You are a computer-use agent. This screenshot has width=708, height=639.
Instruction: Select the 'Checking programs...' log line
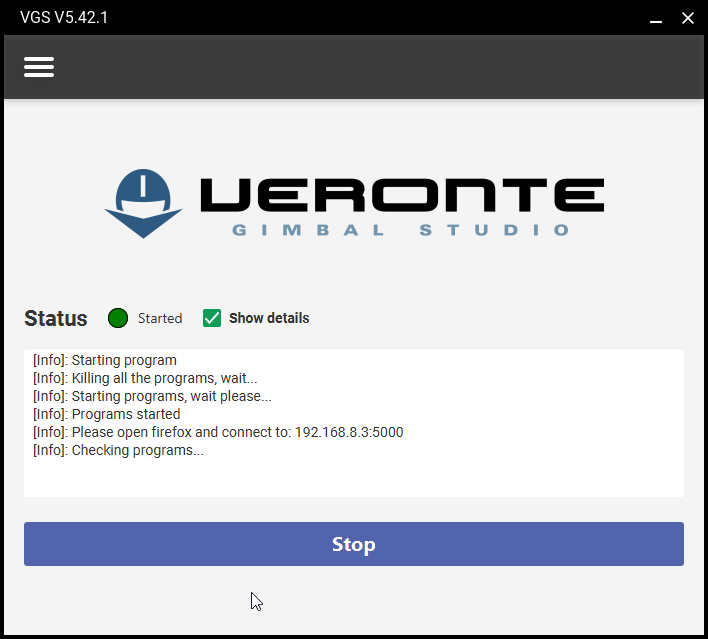(x=118, y=450)
